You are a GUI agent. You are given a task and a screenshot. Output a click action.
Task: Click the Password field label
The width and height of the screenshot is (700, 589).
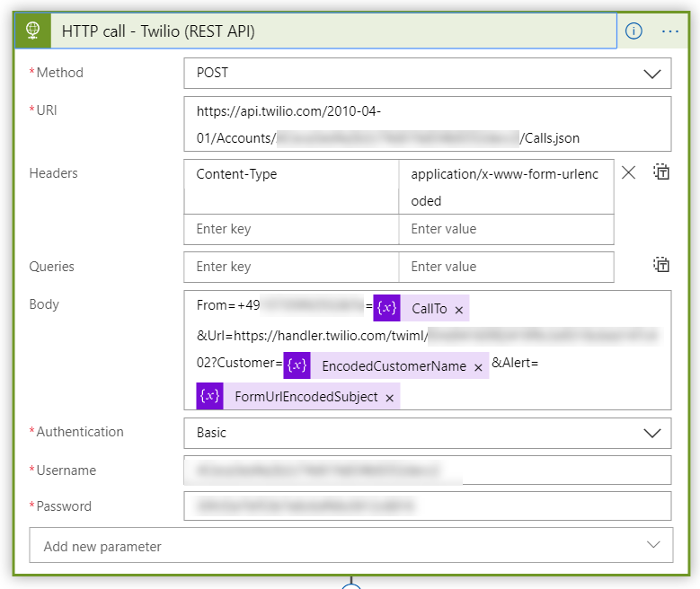[x=64, y=506]
